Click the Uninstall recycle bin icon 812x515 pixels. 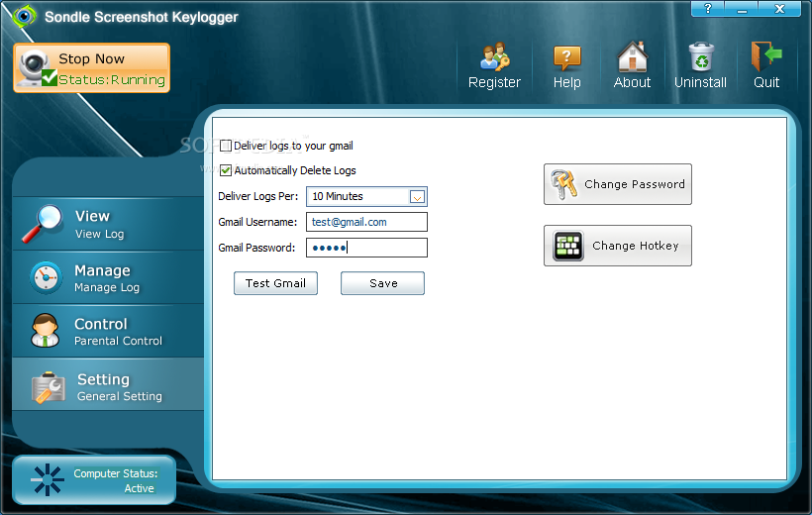(x=701, y=56)
